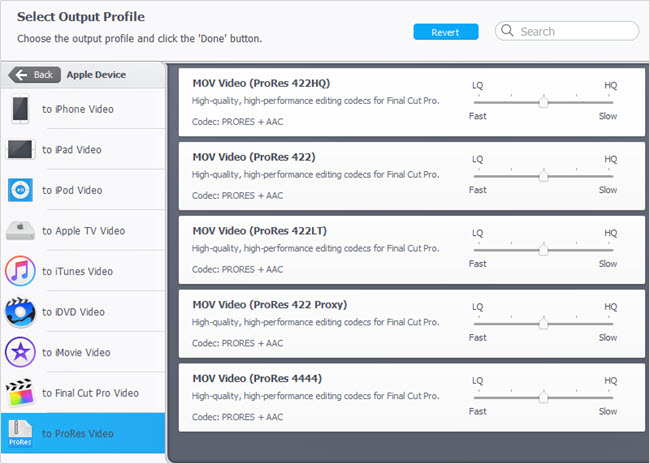The image size is (650, 464).
Task: Select 'to iTunes Video' category
Action: click(83, 272)
